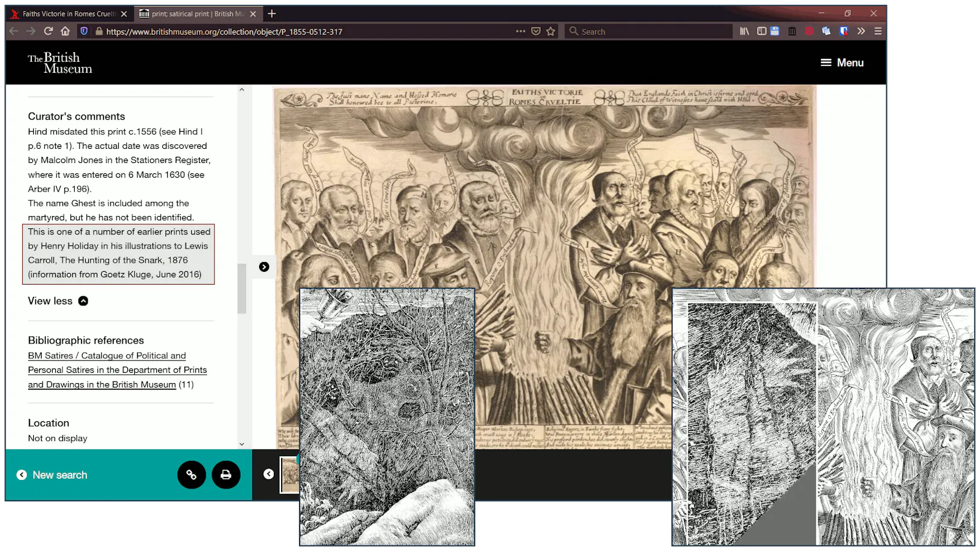
Task: Expand side panel with right arrow
Action: point(264,267)
